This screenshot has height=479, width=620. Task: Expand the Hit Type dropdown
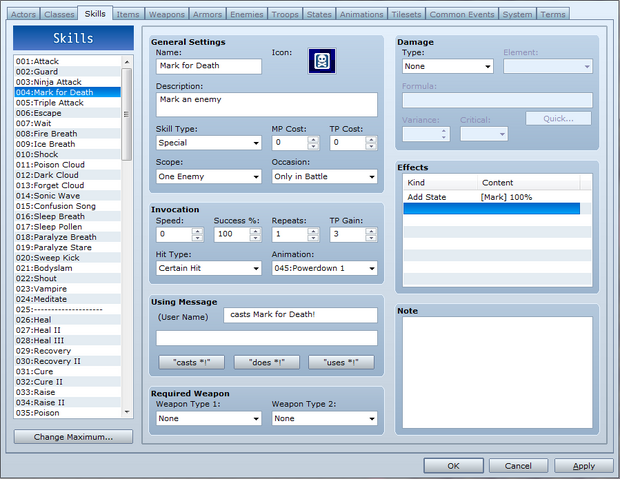pos(209,268)
